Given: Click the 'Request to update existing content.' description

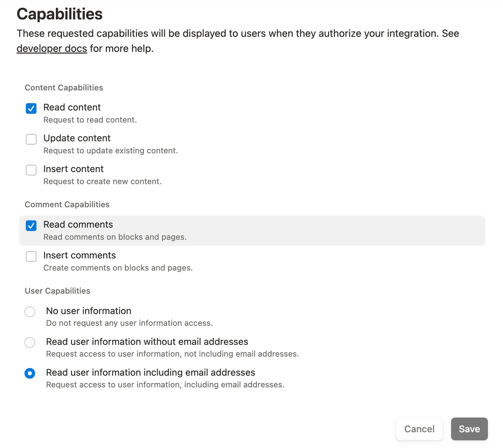Looking at the screenshot, I should pyautogui.click(x=111, y=151).
